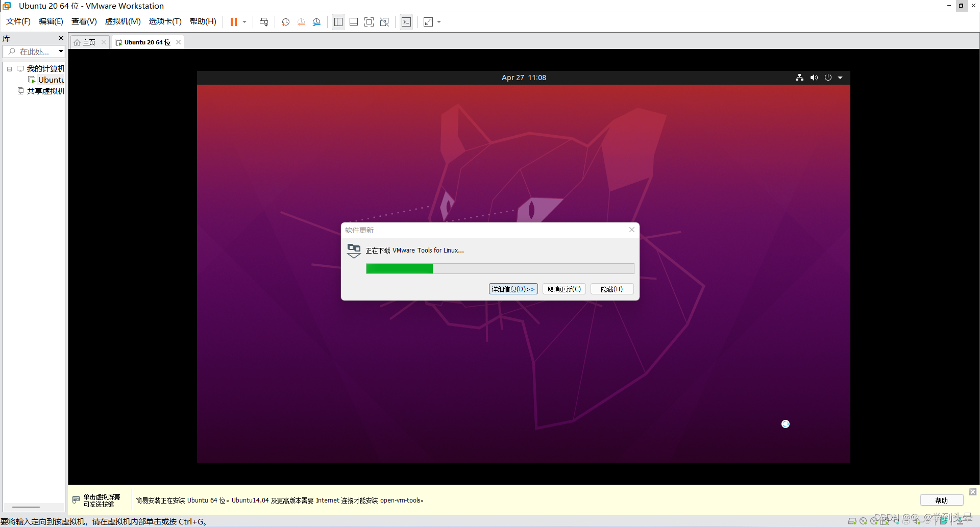Toggle the library sidebar view
Viewport: 980px width, 527px height.
pyautogui.click(x=338, y=22)
